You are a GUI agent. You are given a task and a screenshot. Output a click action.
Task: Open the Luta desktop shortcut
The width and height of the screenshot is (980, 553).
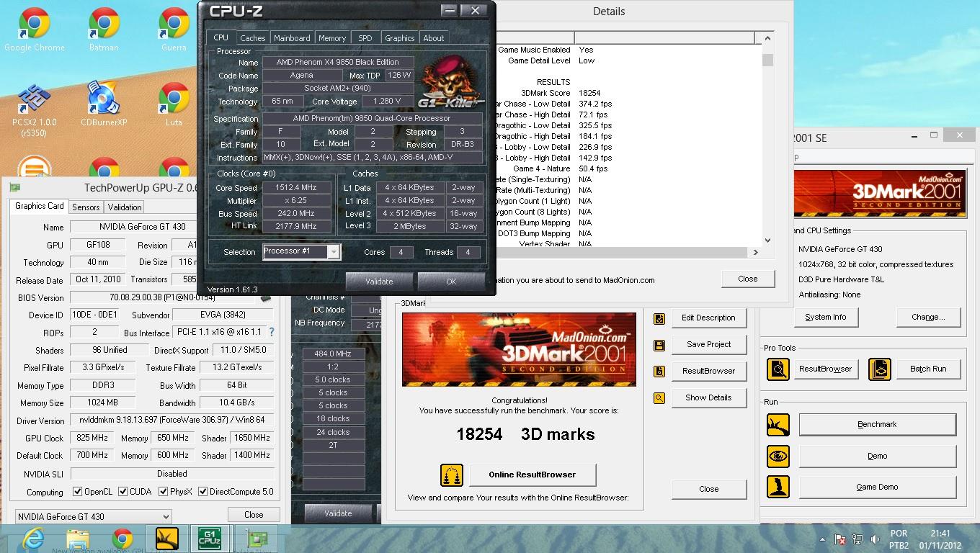tap(174, 105)
